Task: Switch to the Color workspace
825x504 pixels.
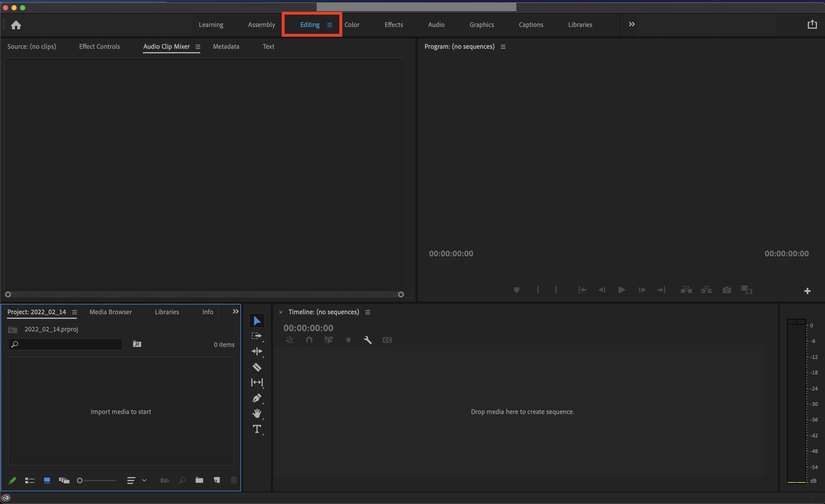Action: click(352, 25)
